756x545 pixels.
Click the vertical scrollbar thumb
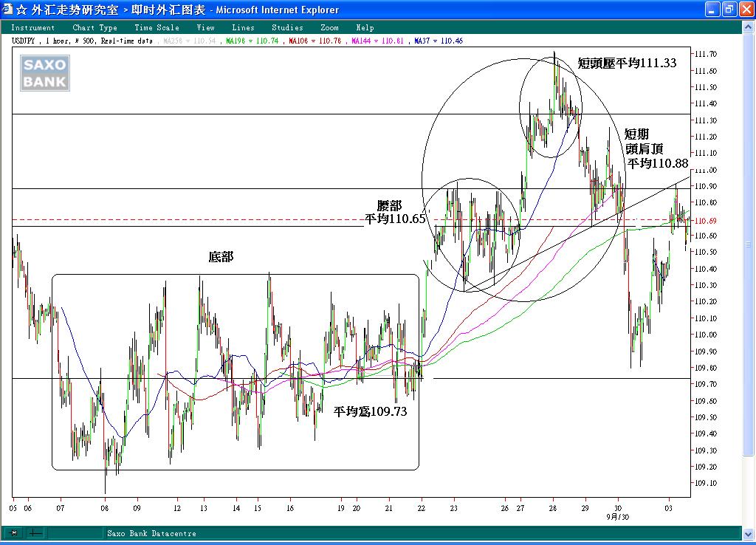pyautogui.click(x=749, y=244)
